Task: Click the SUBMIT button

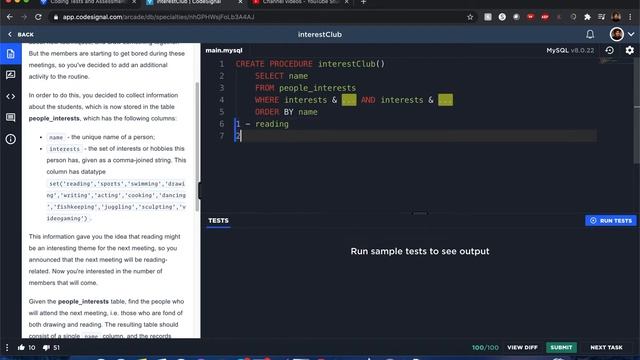Action: coord(561,347)
